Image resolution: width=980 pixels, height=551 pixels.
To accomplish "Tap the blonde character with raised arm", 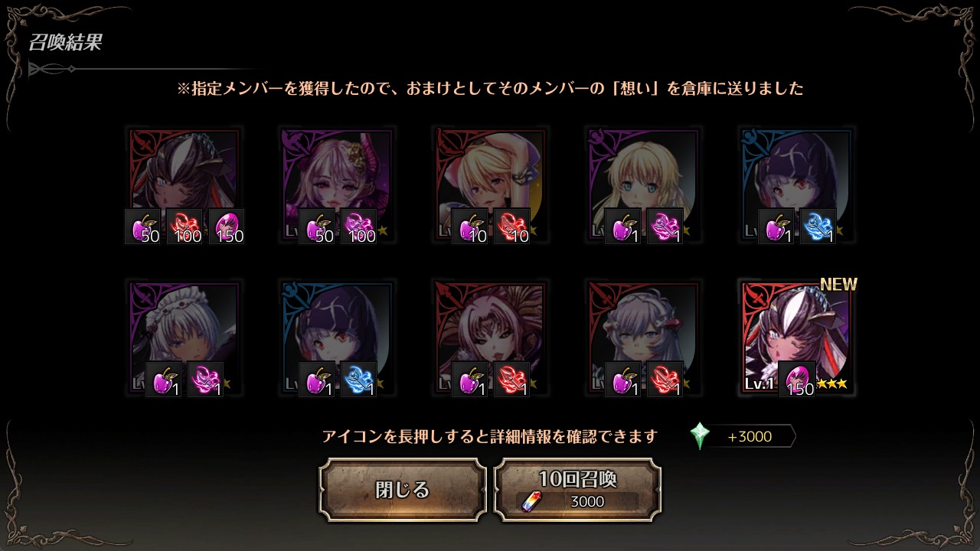I will 490,185.
